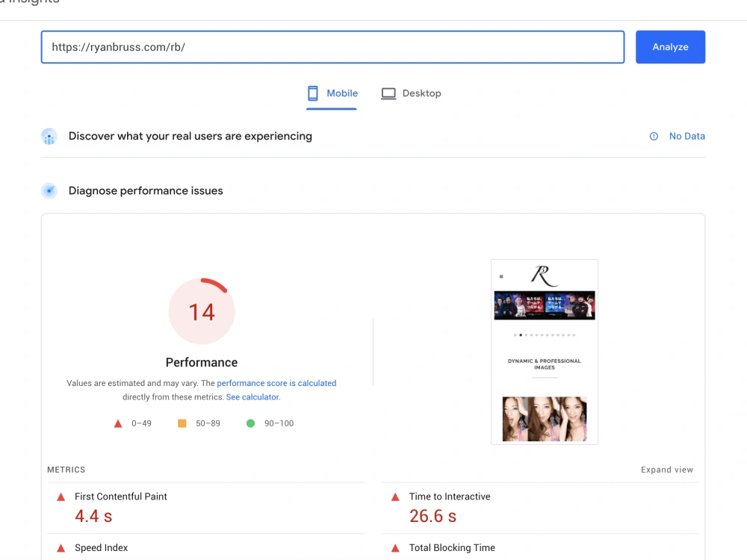Click the Analyze button
The width and height of the screenshot is (747, 560).
[x=670, y=46]
